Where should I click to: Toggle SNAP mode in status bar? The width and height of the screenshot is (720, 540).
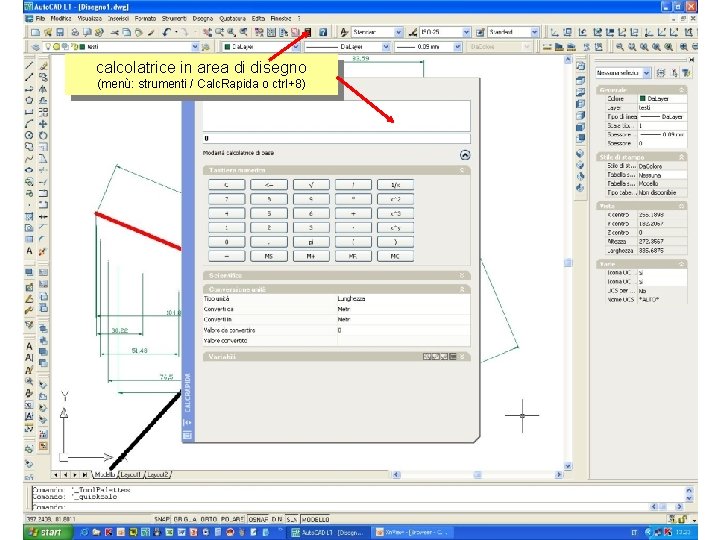(x=162, y=519)
